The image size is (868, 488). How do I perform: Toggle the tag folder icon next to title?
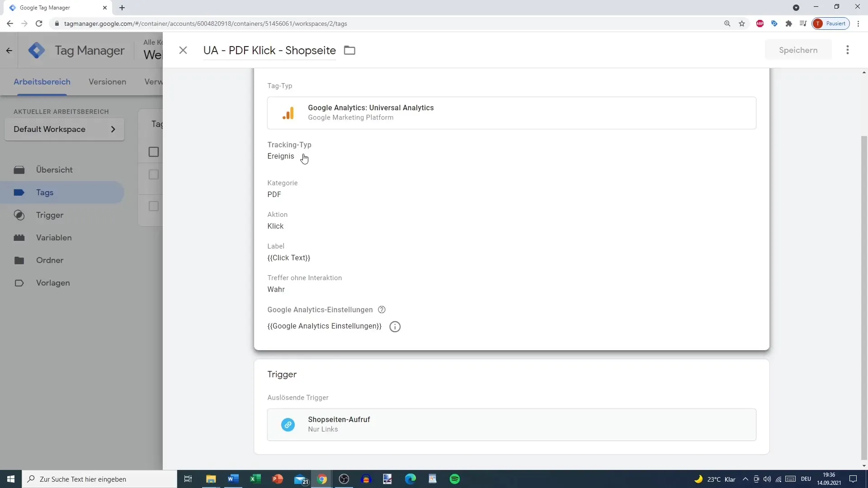pyautogui.click(x=350, y=50)
